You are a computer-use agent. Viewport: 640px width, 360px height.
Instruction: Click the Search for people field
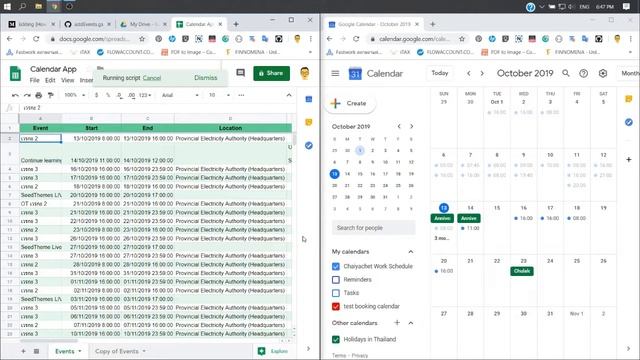click(x=373, y=228)
